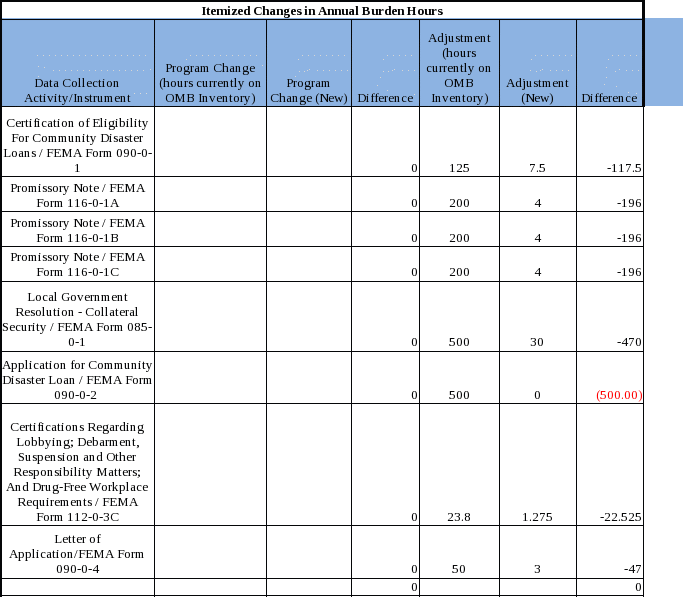Select the 125 value in Certification of Eligibility row

tap(460, 168)
